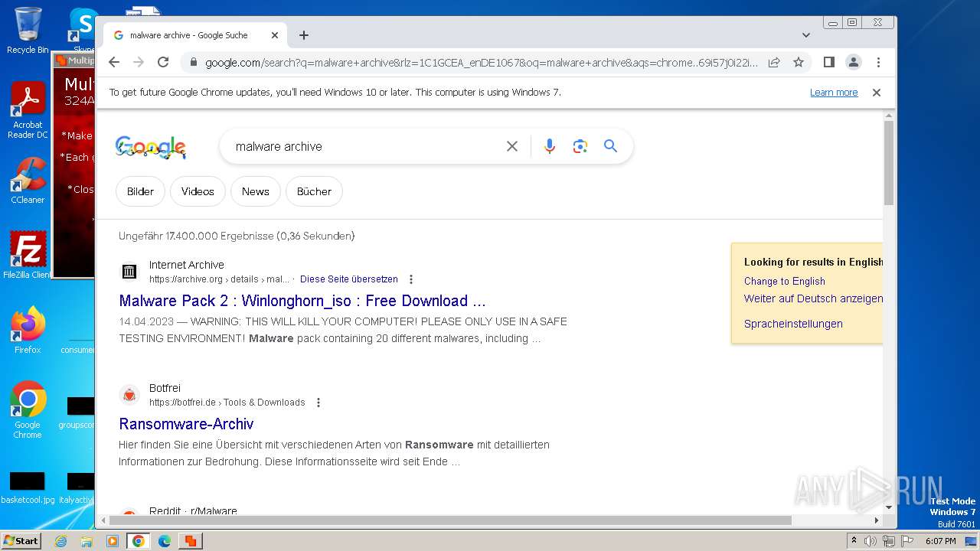
Task: Switch to Bilder results
Action: tap(140, 191)
